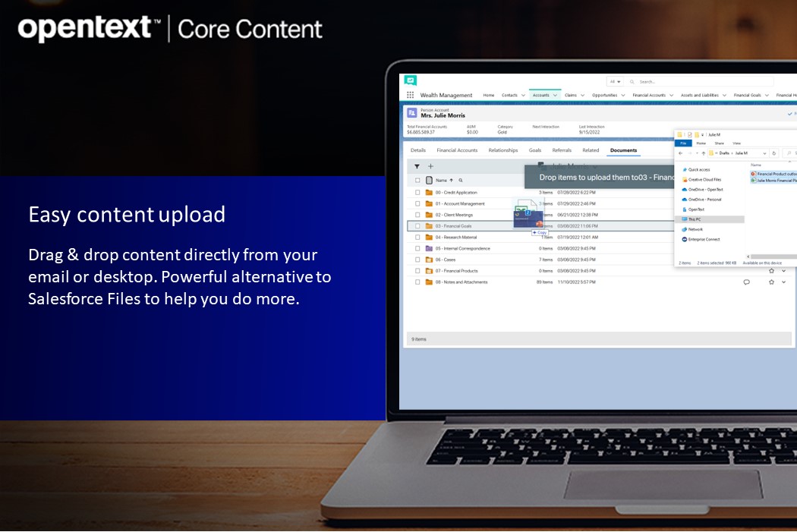This screenshot has width=797, height=532.
Task: Check the box next to 00 - Credit Application
Action: pyautogui.click(x=417, y=193)
